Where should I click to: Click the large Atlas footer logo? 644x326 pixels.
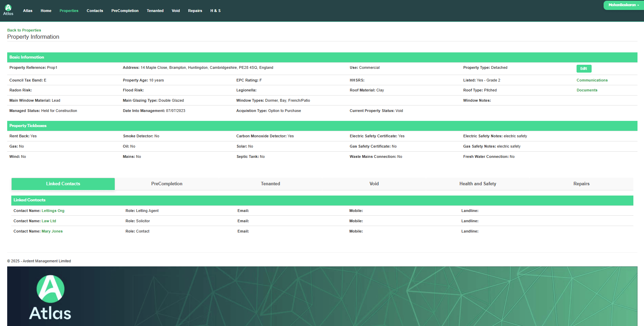pos(50,298)
